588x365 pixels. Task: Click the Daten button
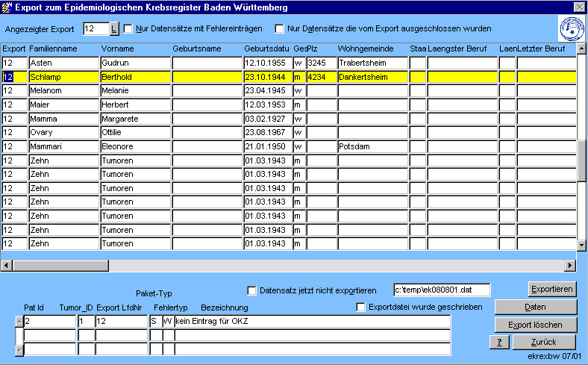click(x=535, y=307)
